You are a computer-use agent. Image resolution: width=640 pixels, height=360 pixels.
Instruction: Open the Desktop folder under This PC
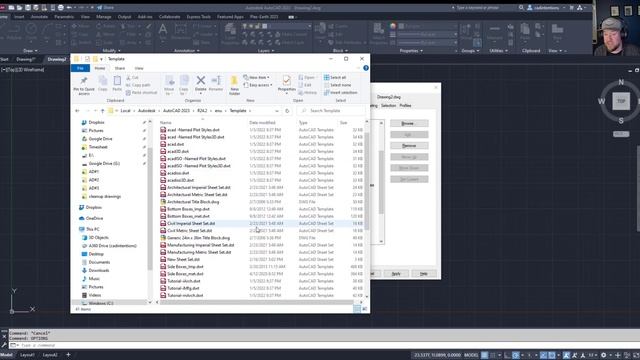tap(93, 254)
